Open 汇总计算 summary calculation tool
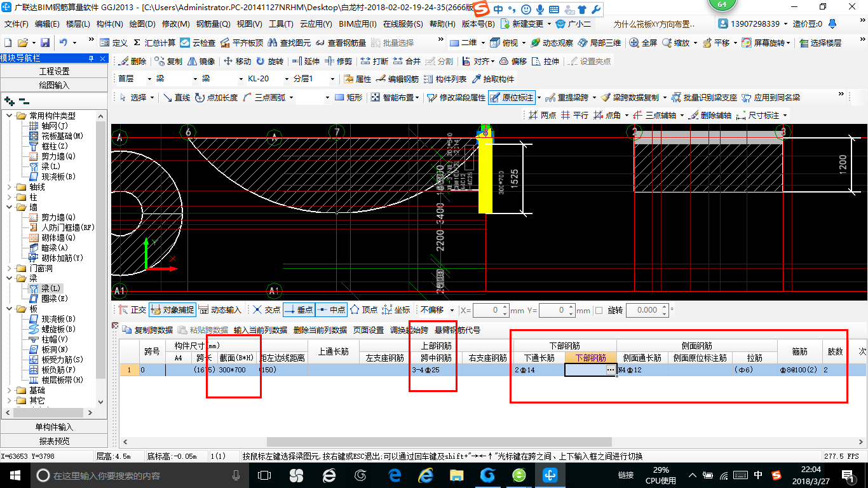Viewport: 868px width, 488px height. point(154,43)
